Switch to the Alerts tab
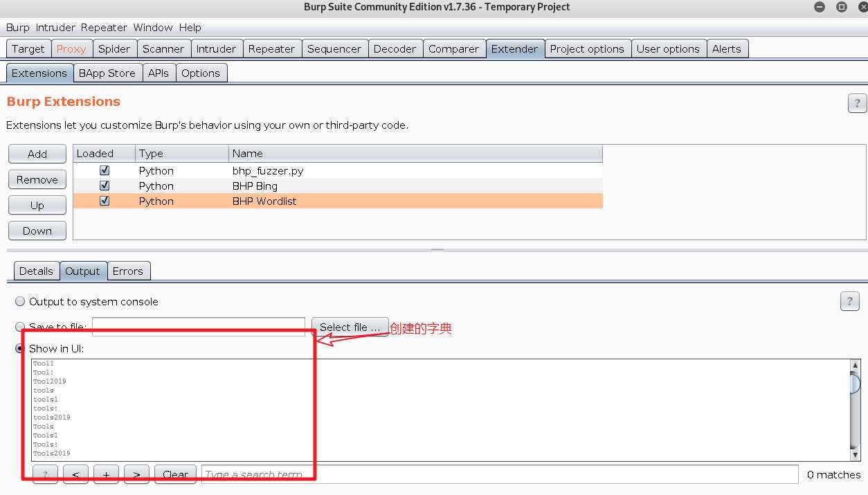The width and height of the screenshot is (868, 495). pyautogui.click(x=726, y=49)
